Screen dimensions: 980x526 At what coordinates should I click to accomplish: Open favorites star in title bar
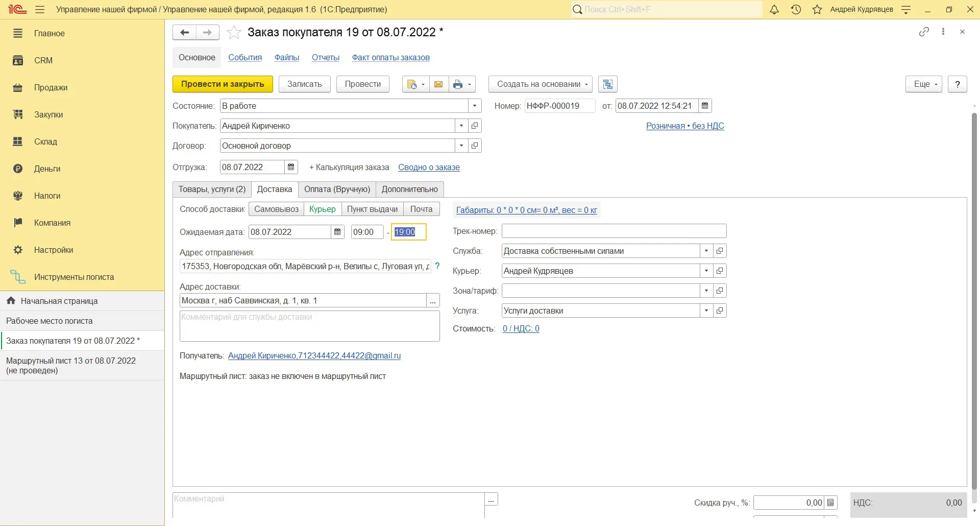(x=817, y=9)
